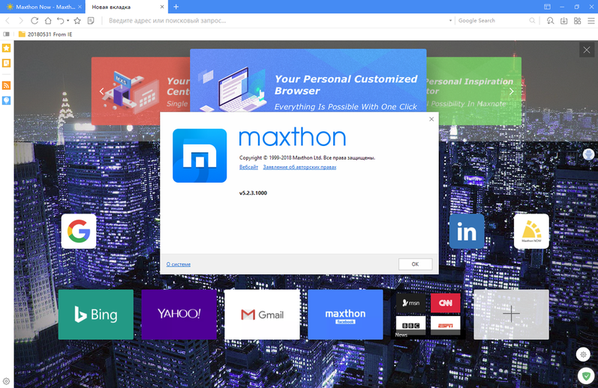Image resolution: width=598 pixels, height=388 pixels.
Task: Open the RSS feed reader sidebar icon
Action: (x=6, y=85)
